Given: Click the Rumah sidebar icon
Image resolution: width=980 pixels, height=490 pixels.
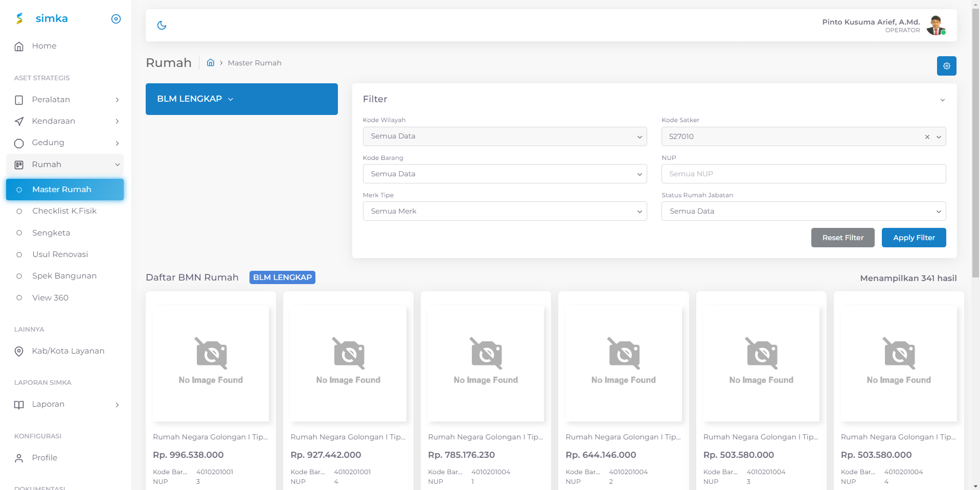Looking at the screenshot, I should [19, 165].
